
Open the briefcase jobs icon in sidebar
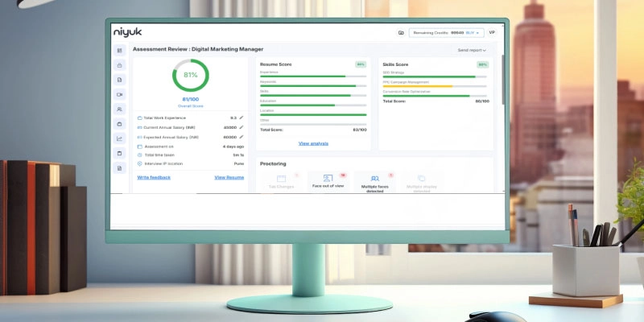[119, 65]
